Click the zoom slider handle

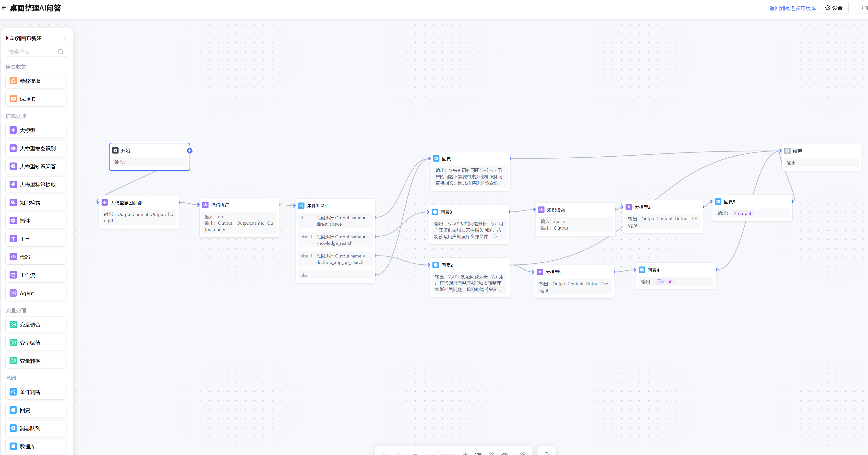(x=437, y=454)
